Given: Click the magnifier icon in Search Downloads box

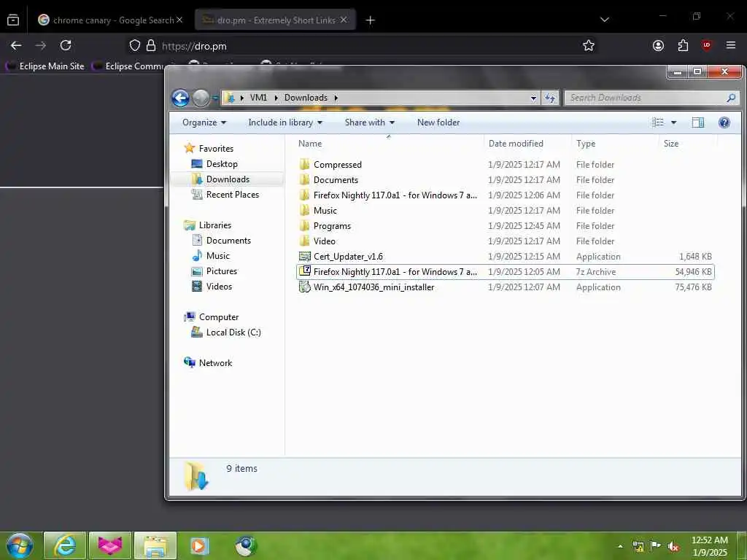Looking at the screenshot, I should click(731, 98).
